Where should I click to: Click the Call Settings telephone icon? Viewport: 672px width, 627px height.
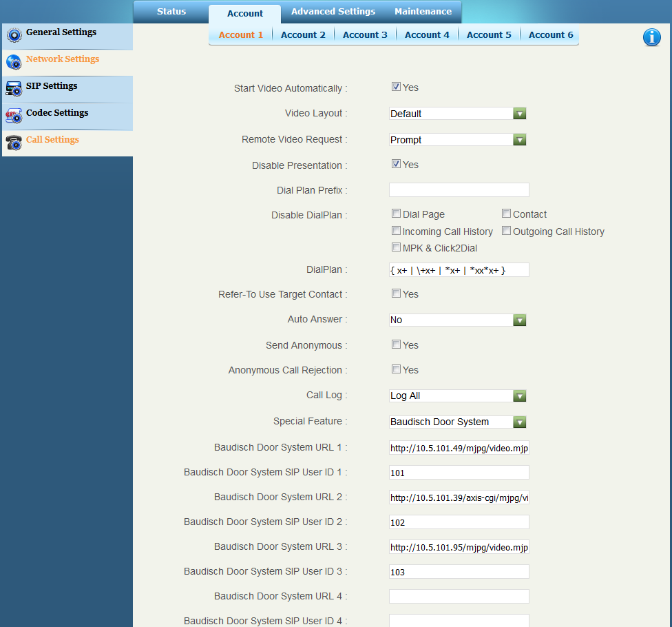(14, 143)
